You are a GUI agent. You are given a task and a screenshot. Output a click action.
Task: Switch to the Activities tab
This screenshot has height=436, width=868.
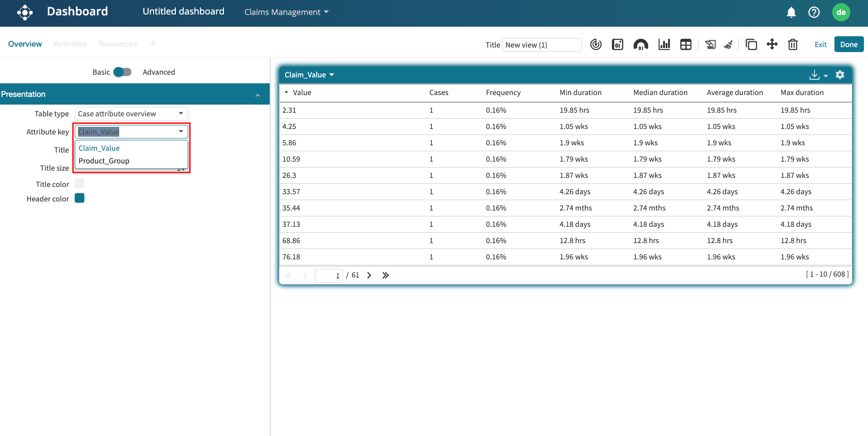click(70, 44)
